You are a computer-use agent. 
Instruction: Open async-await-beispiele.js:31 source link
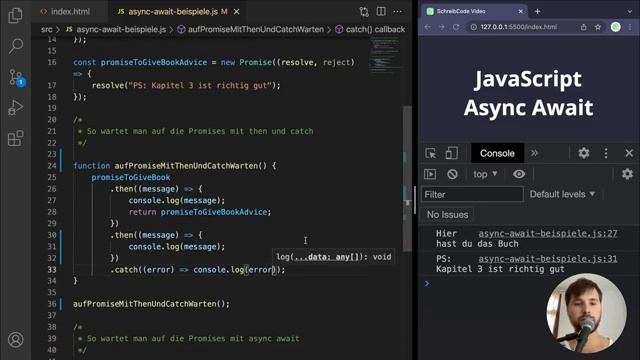pos(548,259)
